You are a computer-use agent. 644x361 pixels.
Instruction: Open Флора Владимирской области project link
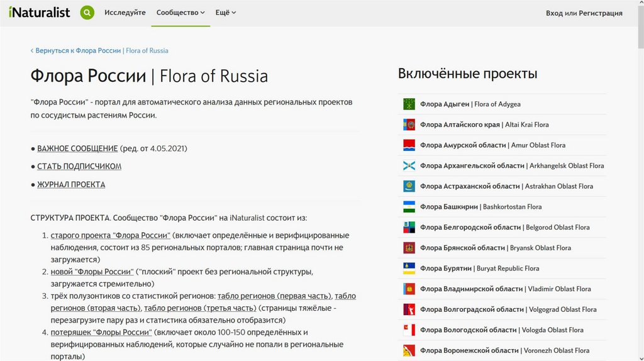tap(505, 289)
